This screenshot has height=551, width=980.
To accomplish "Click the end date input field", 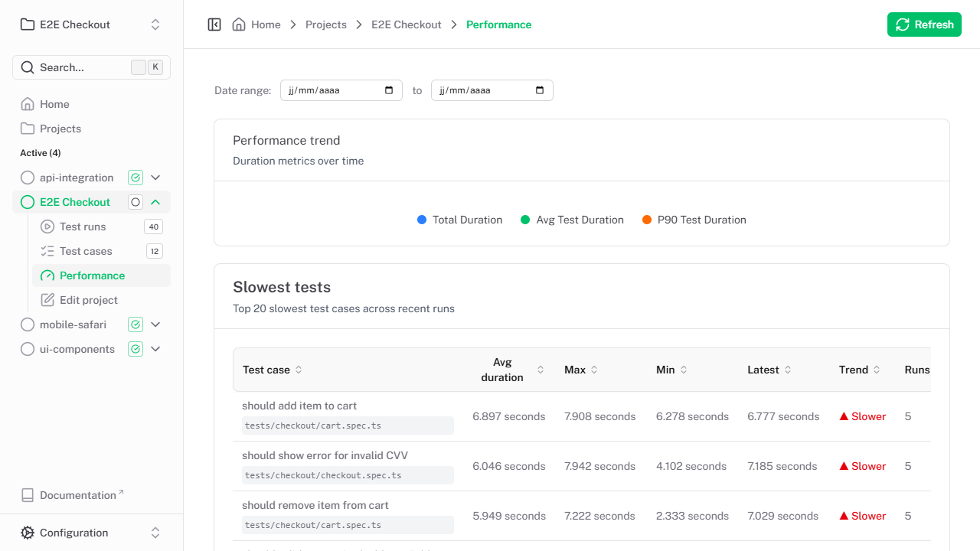I will [x=492, y=90].
